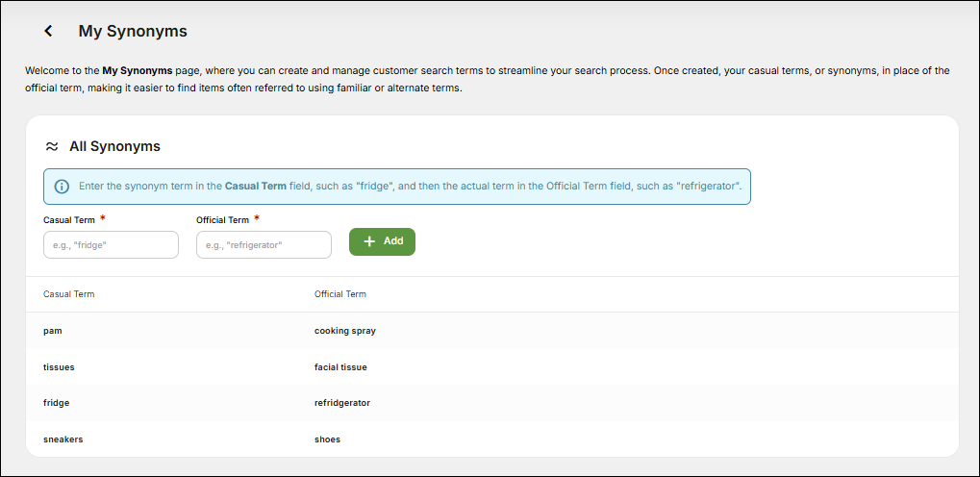The width and height of the screenshot is (980, 477).
Task: Select the 'tissues' casual term cell
Action: pyautogui.click(x=59, y=367)
